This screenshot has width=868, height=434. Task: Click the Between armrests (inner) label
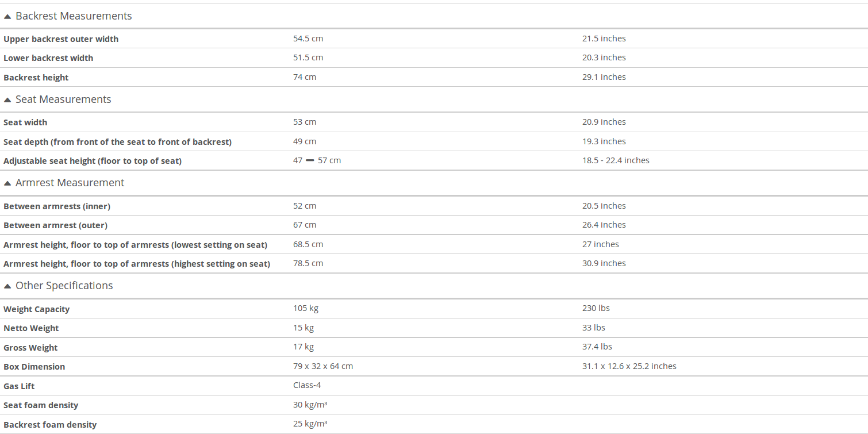(x=57, y=206)
